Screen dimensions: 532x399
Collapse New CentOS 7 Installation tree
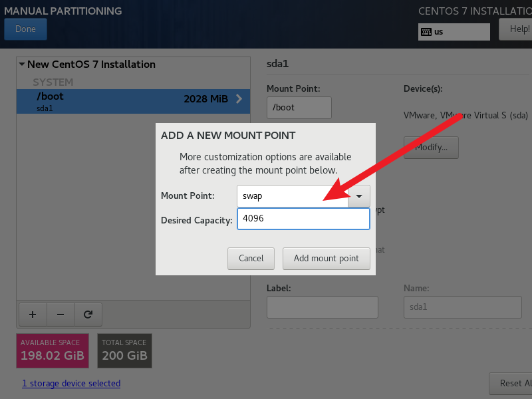[x=22, y=64]
